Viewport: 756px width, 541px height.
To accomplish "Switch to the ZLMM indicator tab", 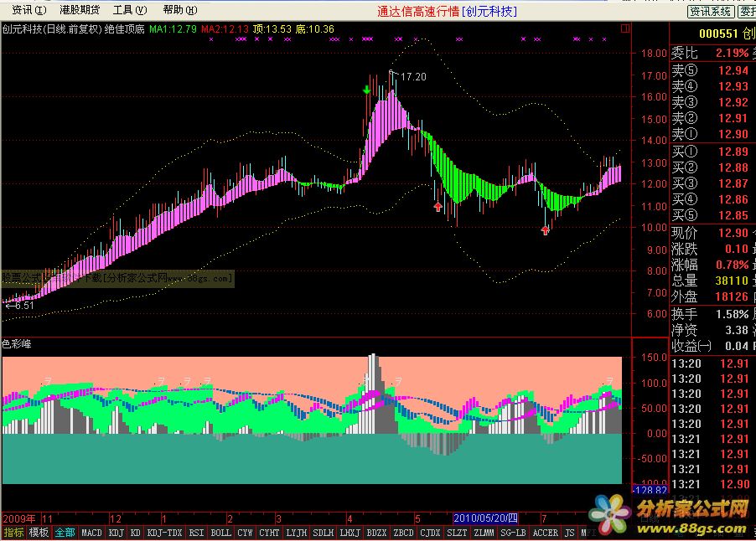I will (484, 533).
